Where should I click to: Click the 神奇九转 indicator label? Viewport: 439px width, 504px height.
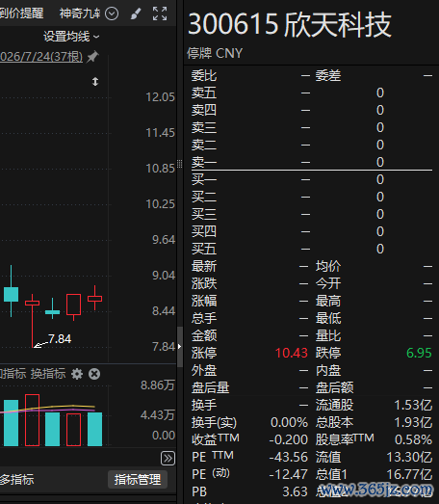pyautogui.click(x=80, y=13)
